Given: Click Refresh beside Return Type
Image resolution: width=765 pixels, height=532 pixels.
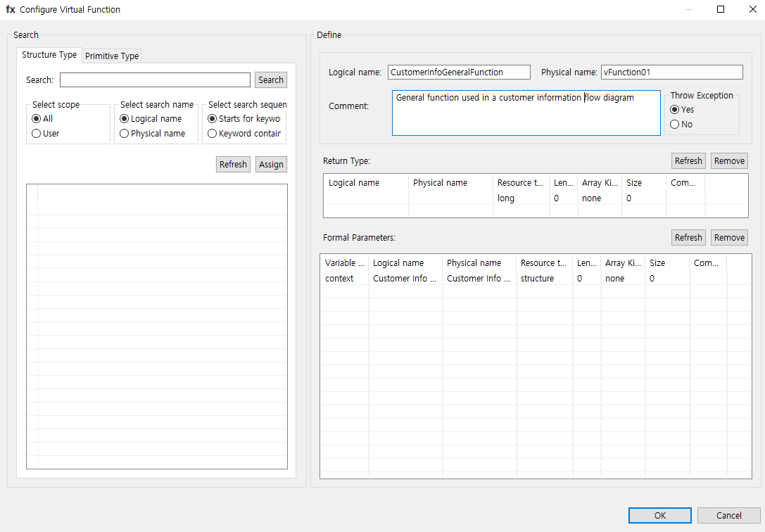Looking at the screenshot, I should point(688,161).
